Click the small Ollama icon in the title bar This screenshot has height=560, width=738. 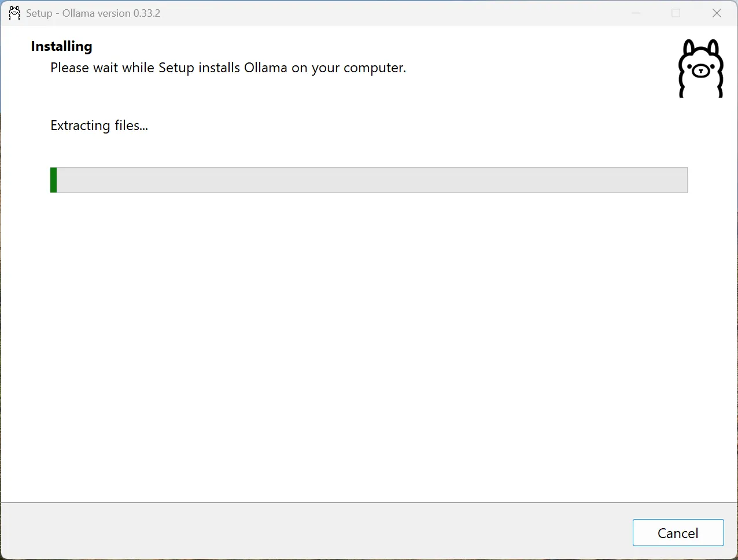(x=14, y=13)
